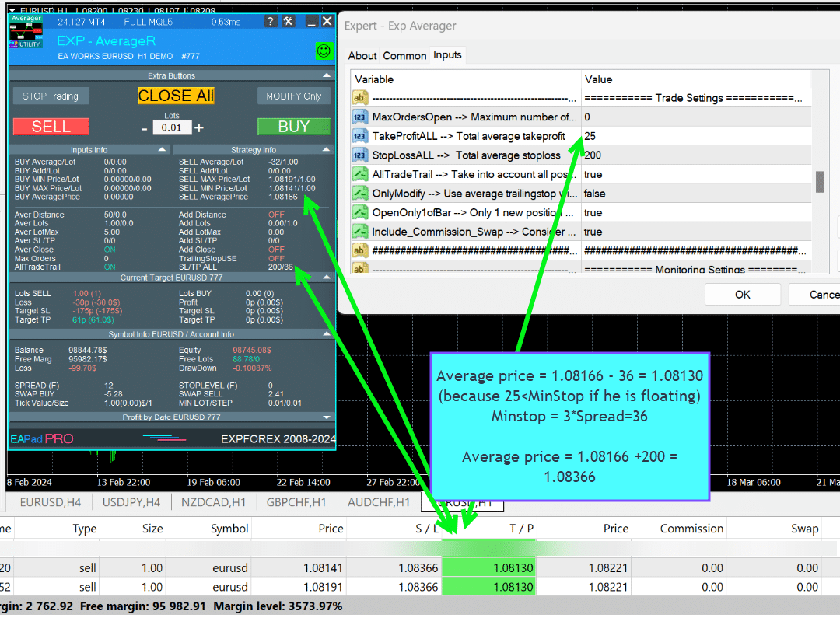
Task: Click the OnlyModify boolean variable icon
Action: pyautogui.click(x=360, y=194)
